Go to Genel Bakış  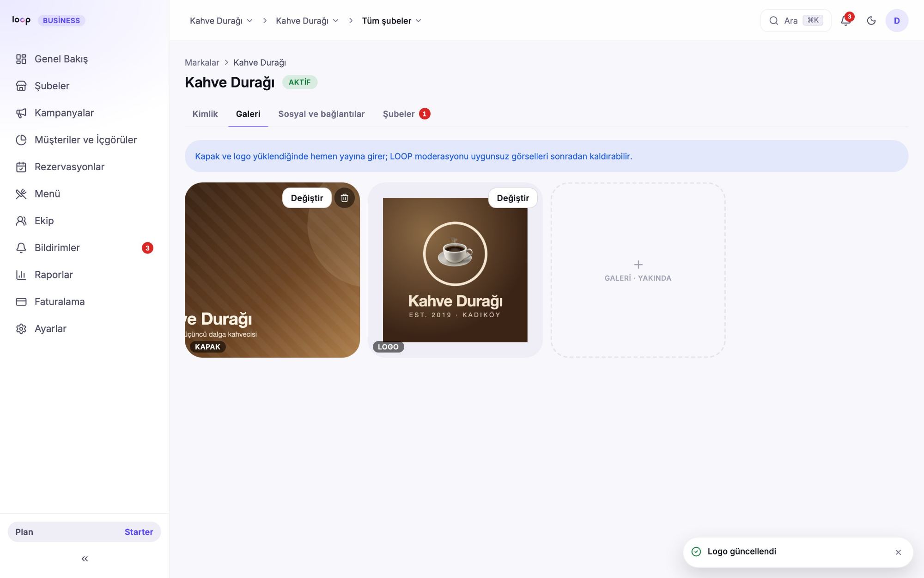tap(84, 59)
